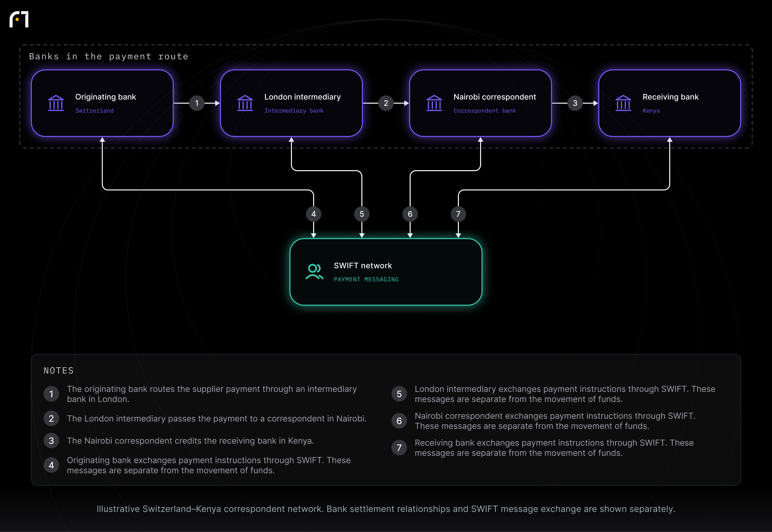
Task: Click the Intermediary bank subtitle
Action: [x=294, y=111]
